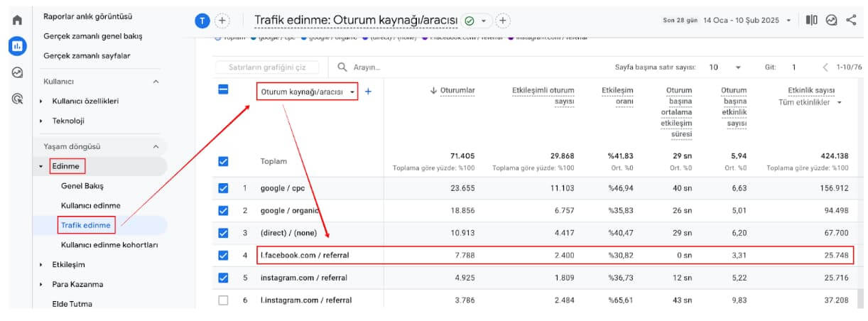Click the plus icon to add dimension
The width and height of the screenshot is (868, 321).
click(368, 92)
